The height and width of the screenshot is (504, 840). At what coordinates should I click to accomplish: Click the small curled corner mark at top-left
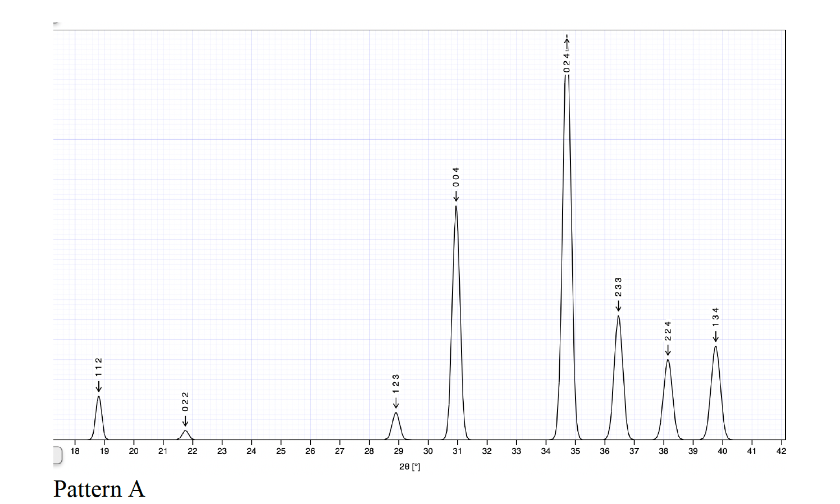tap(56, 24)
